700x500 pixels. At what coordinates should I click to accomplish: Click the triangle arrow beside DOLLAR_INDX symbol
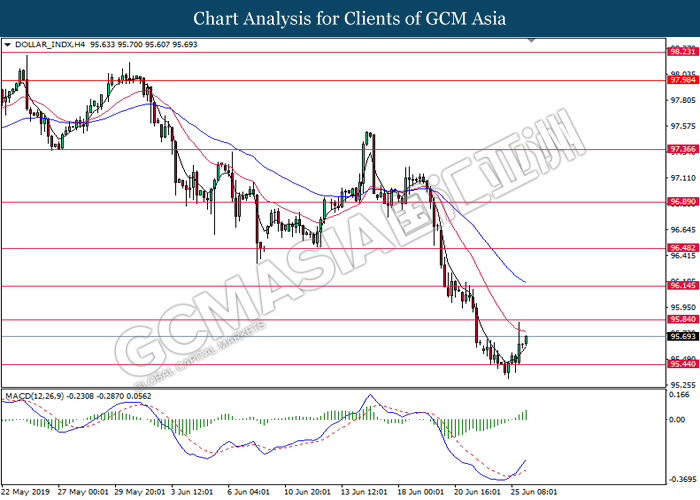[x=9, y=45]
